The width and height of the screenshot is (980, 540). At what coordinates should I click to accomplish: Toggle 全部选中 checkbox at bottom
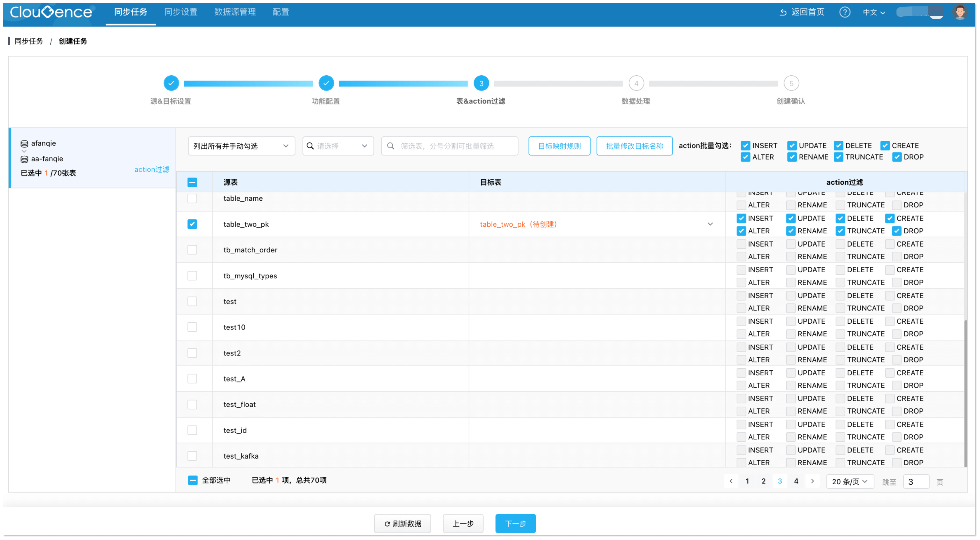[193, 481]
